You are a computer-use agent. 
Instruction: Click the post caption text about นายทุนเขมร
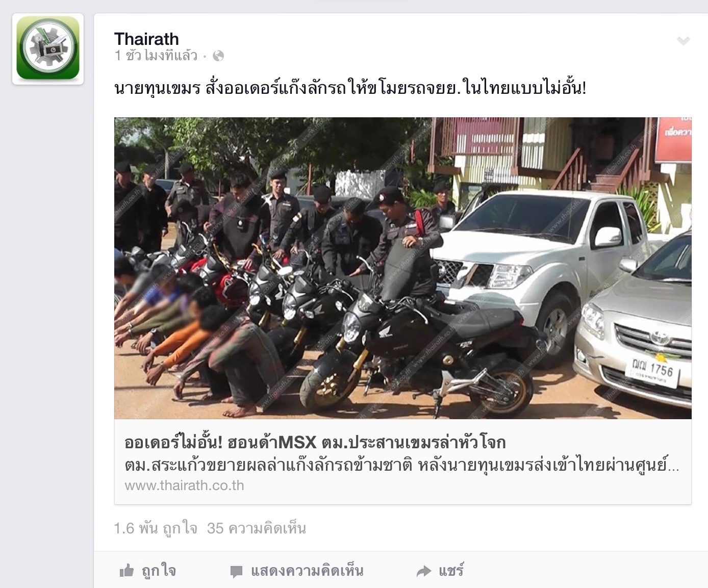tap(350, 89)
